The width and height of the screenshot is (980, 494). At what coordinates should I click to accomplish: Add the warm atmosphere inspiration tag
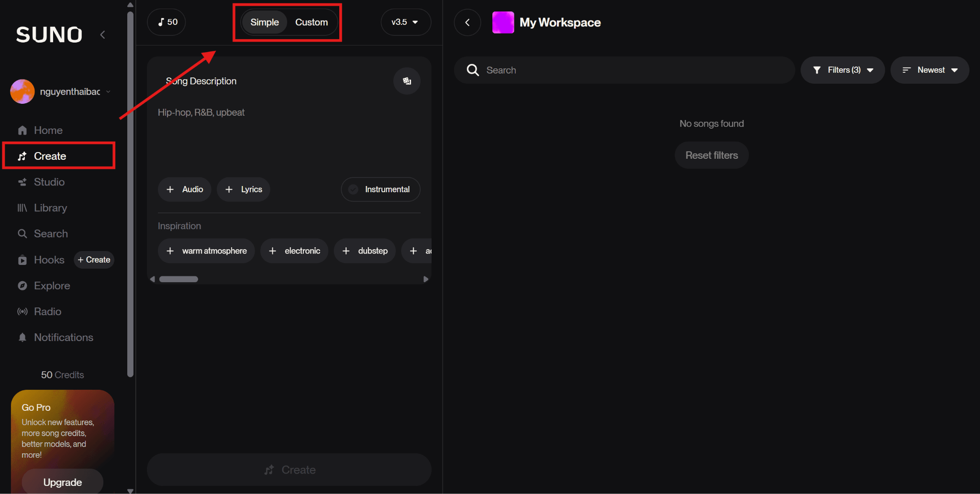point(206,251)
